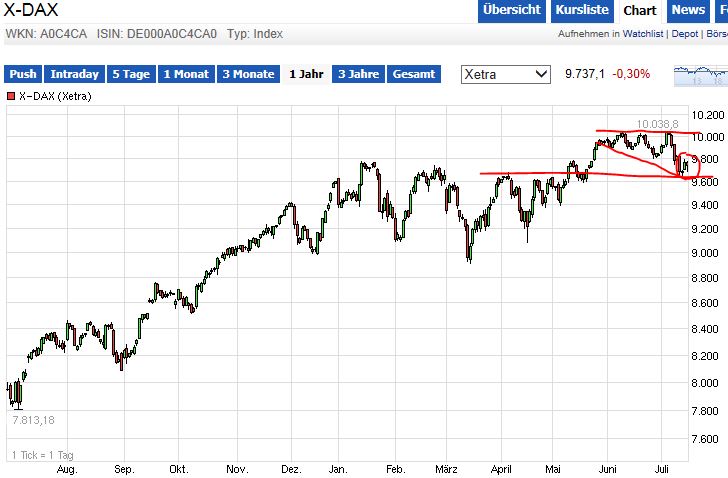Set chart period to 5 Tage

132,74
